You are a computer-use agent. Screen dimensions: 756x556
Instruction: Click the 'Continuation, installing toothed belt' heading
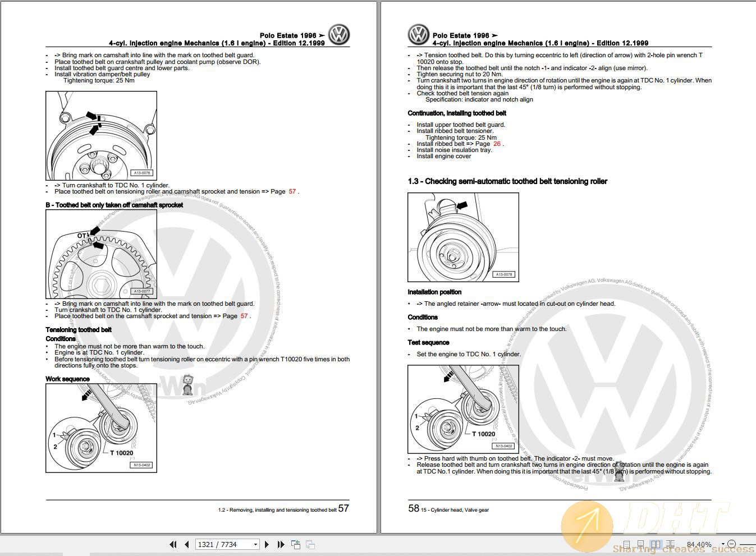point(457,113)
